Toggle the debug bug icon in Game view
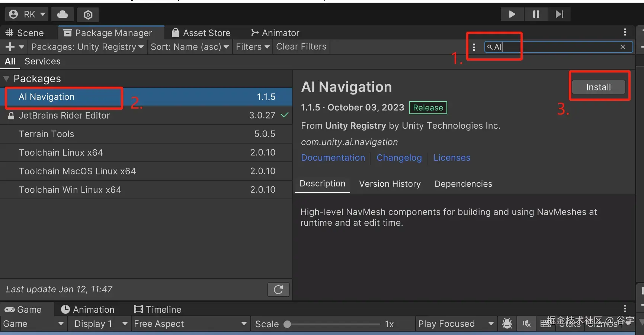Image resolution: width=644 pixels, height=335 pixels. tap(507, 323)
